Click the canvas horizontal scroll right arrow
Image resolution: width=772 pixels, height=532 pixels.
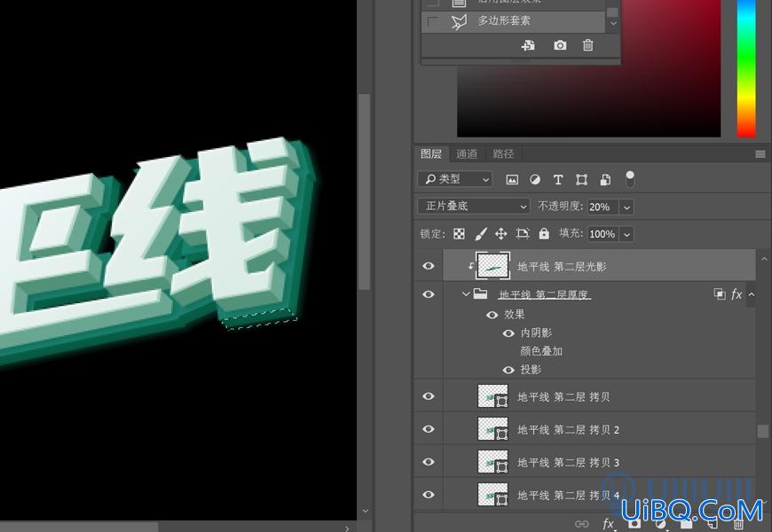pyautogui.click(x=347, y=528)
